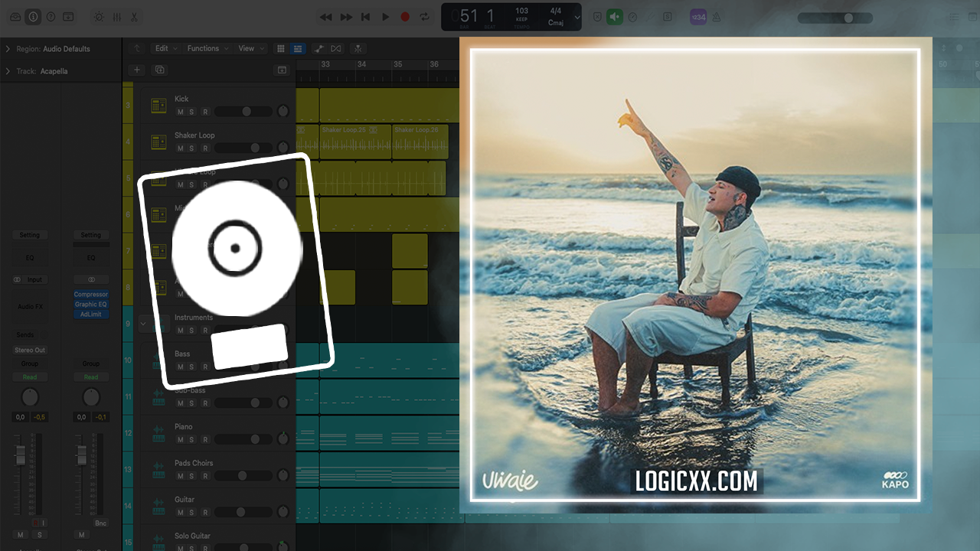Image resolution: width=980 pixels, height=551 pixels.
Task: Record-enable the Instruments track
Action: [204, 331]
